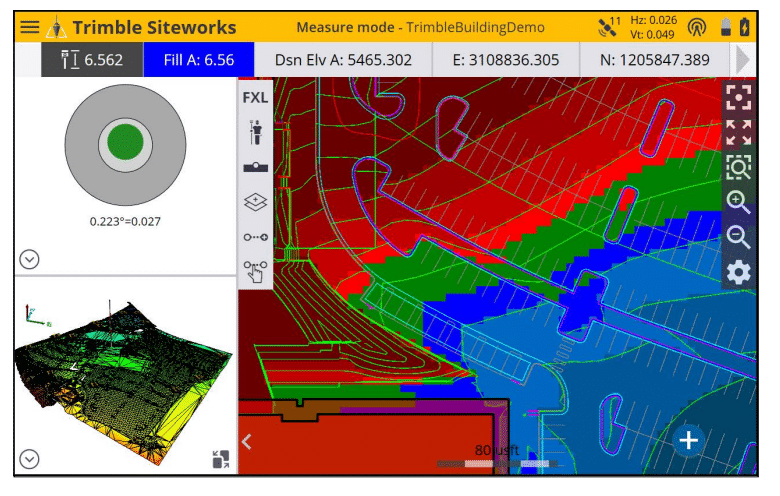Tap the 80 usft scale bar
Image resolution: width=780 pixels, height=496 pixels.
coord(497,458)
